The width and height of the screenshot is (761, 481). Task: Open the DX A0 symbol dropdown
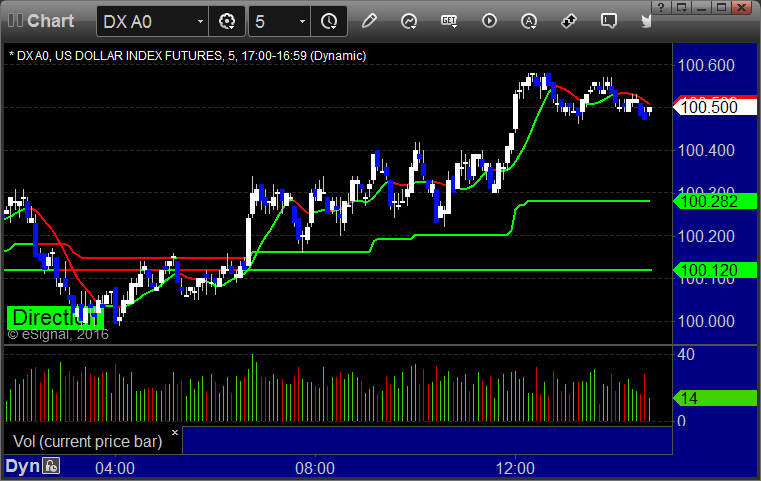point(200,21)
